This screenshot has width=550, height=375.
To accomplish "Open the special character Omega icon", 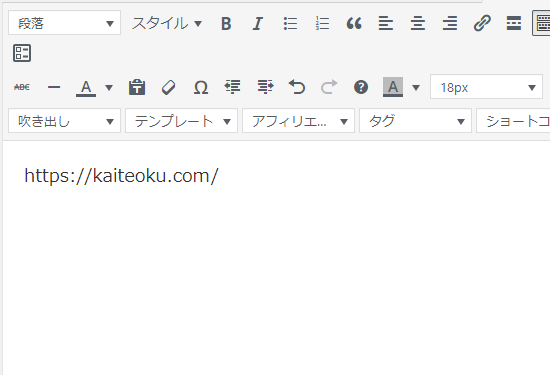I will tap(201, 87).
